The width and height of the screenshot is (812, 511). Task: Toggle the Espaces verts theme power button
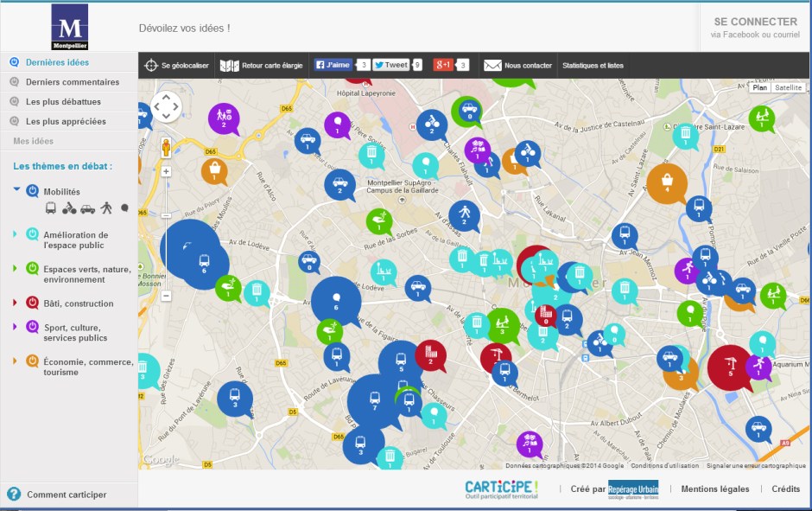pyautogui.click(x=32, y=269)
